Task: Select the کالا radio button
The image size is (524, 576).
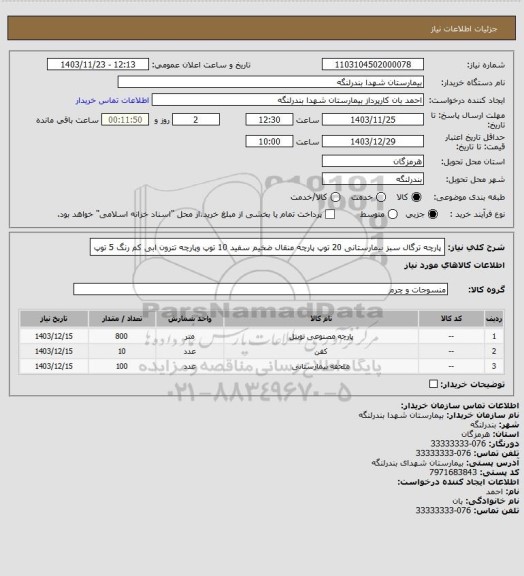Action: click(x=416, y=197)
